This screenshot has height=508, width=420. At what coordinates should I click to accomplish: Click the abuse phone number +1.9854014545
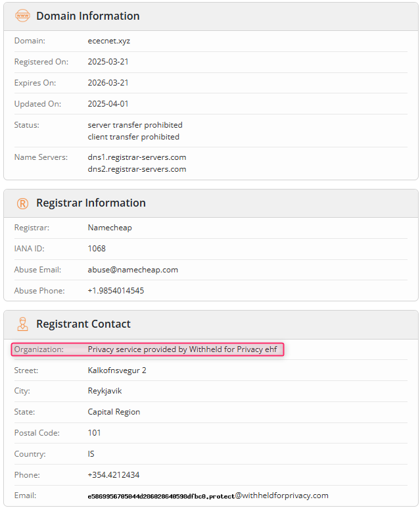click(116, 291)
